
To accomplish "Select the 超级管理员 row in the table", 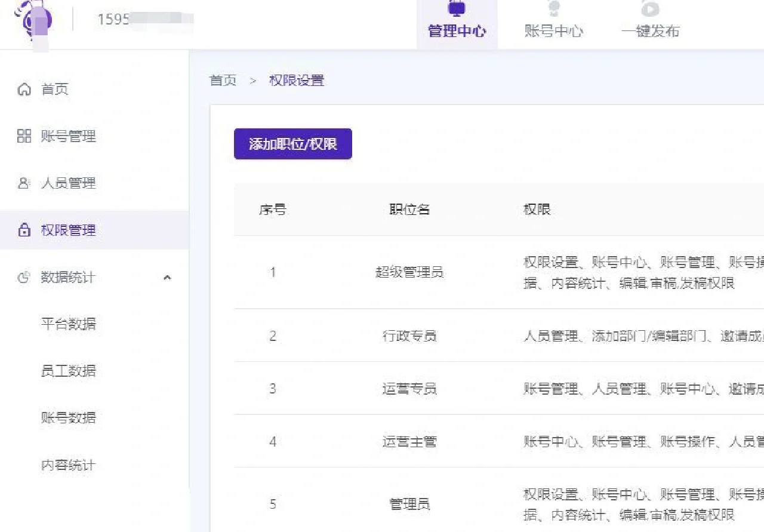I will pos(409,272).
